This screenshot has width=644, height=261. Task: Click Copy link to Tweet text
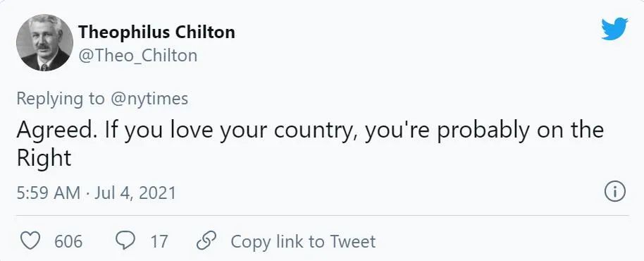(303, 241)
